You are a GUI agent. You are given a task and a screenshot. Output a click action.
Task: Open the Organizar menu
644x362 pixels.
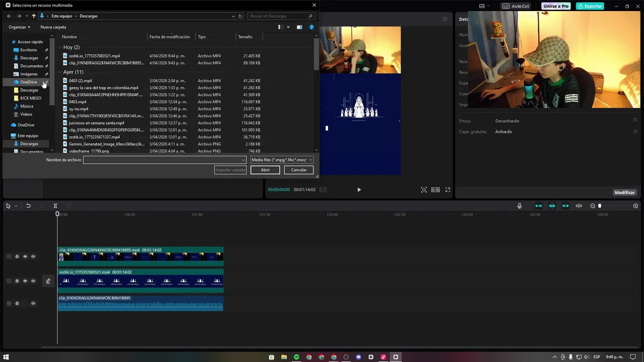(19, 27)
